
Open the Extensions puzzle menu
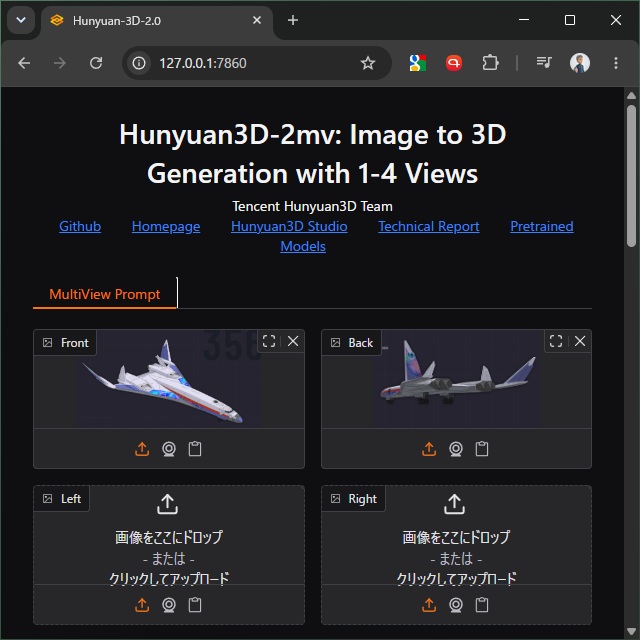[490, 63]
